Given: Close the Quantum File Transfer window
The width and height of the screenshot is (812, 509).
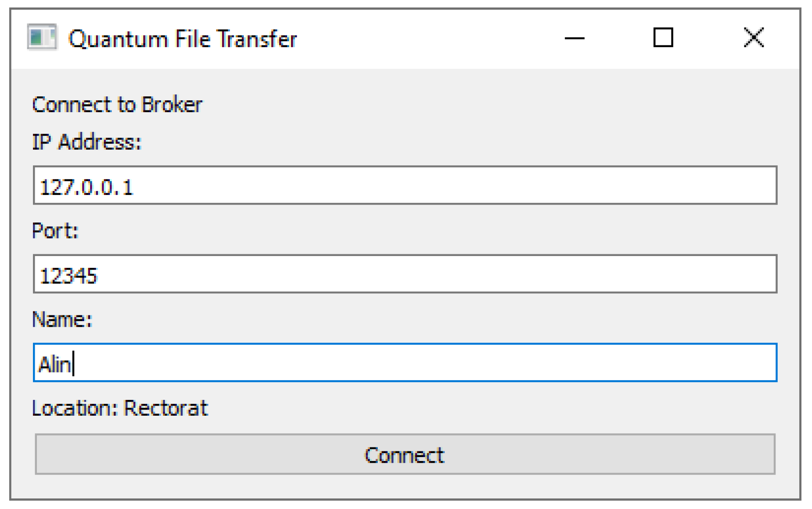Looking at the screenshot, I should click(753, 39).
